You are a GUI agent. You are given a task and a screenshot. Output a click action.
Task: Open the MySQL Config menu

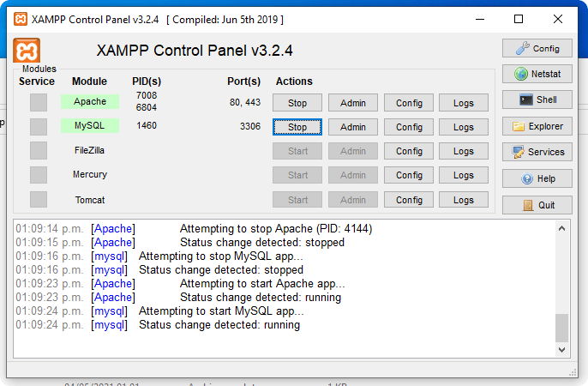409,127
